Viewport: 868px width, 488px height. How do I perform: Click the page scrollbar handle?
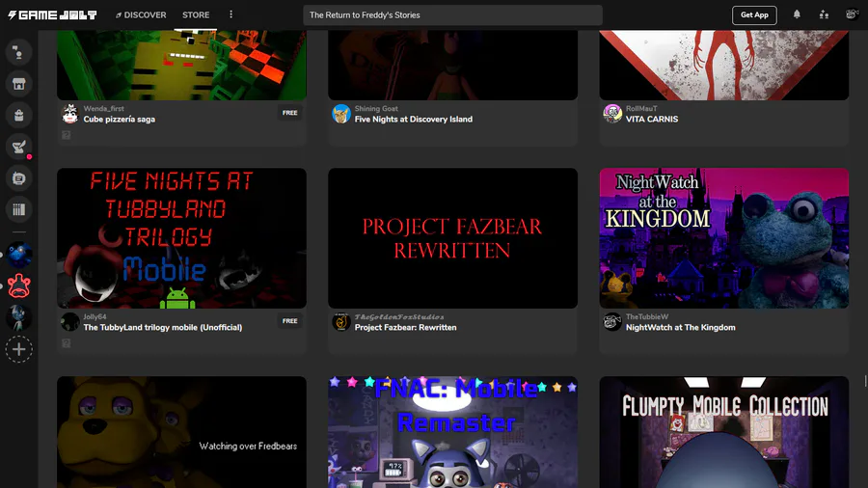(865, 381)
